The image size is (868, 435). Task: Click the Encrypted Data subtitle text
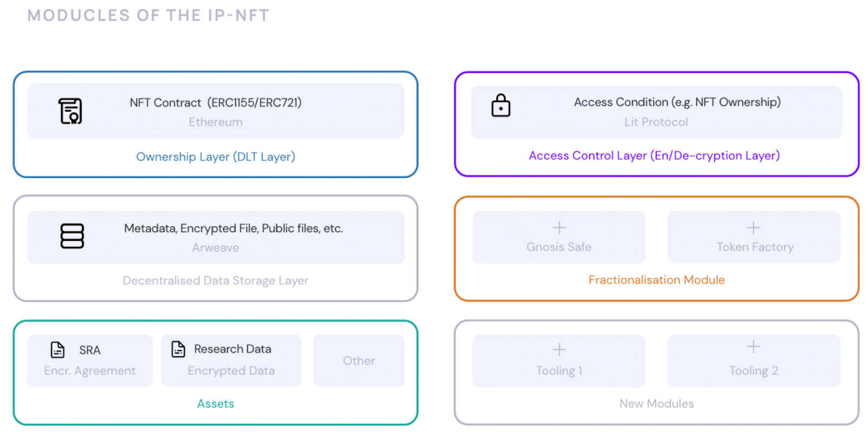click(231, 371)
